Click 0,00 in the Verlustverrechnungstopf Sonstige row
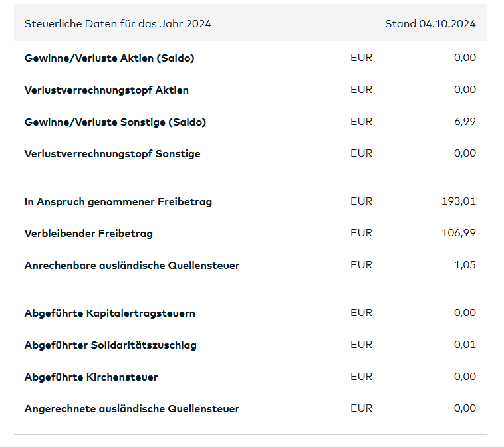Screen dimensions: 504x447 pos(465,153)
